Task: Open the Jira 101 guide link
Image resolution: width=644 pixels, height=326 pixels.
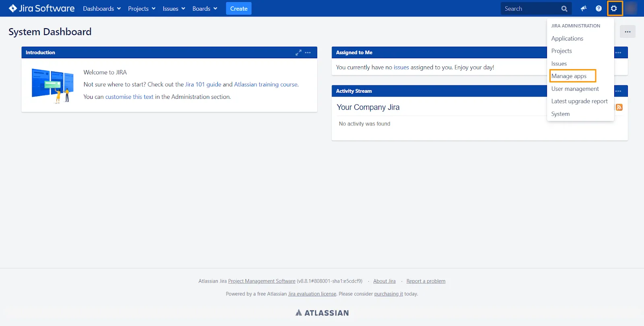Action: click(x=203, y=84)
